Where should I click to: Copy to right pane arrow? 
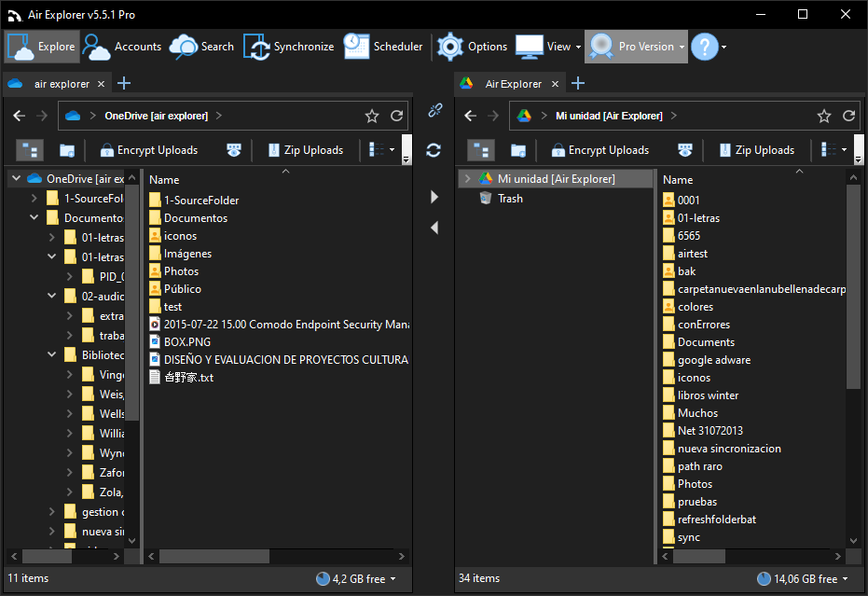[434, 197]
